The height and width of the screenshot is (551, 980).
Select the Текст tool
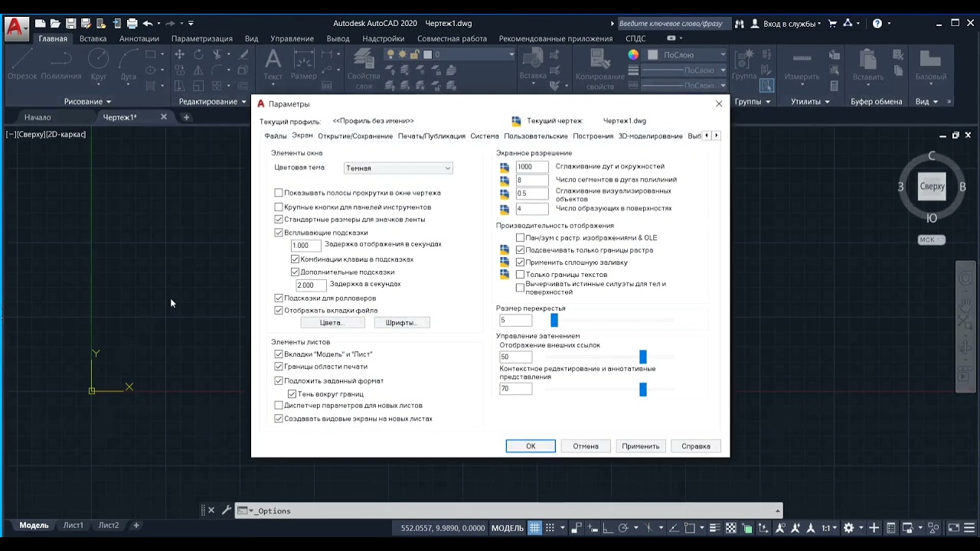[273, 64]
